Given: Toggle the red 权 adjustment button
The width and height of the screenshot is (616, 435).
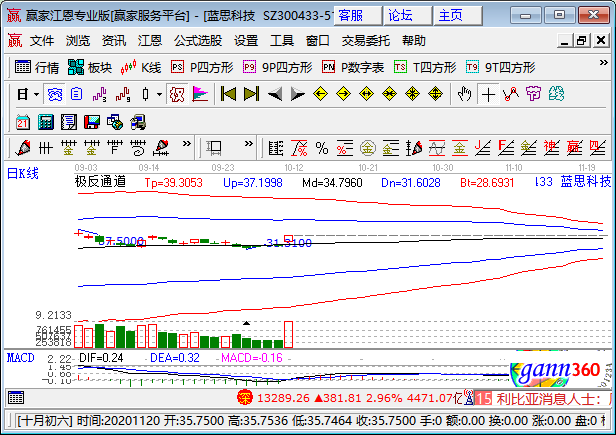Looking at the screenshot, I should [177, 94].
